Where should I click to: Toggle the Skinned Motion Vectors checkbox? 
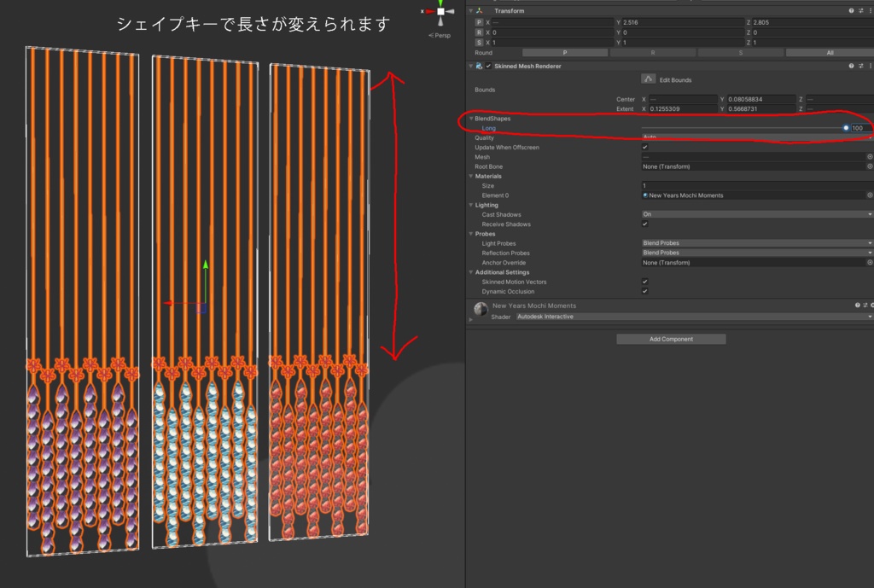645,282
